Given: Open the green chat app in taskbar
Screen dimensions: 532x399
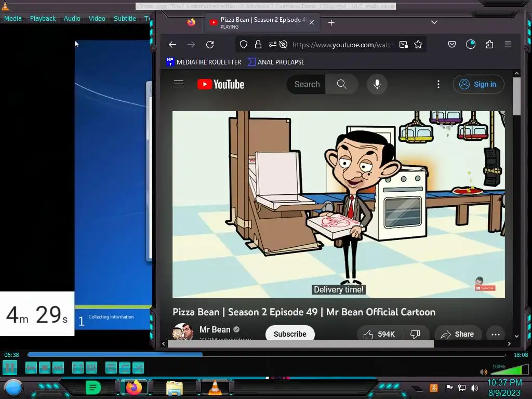Looking at the screenshot, I should click(94, 388).
